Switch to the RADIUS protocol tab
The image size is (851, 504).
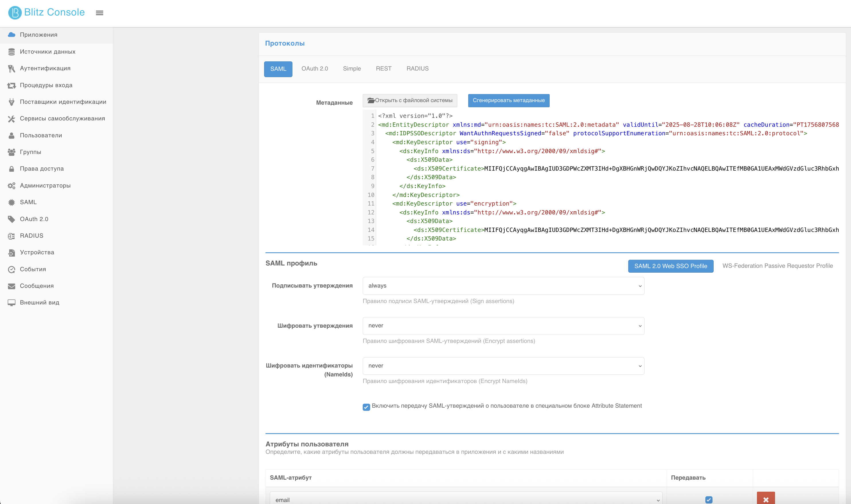tap(417, 69)
